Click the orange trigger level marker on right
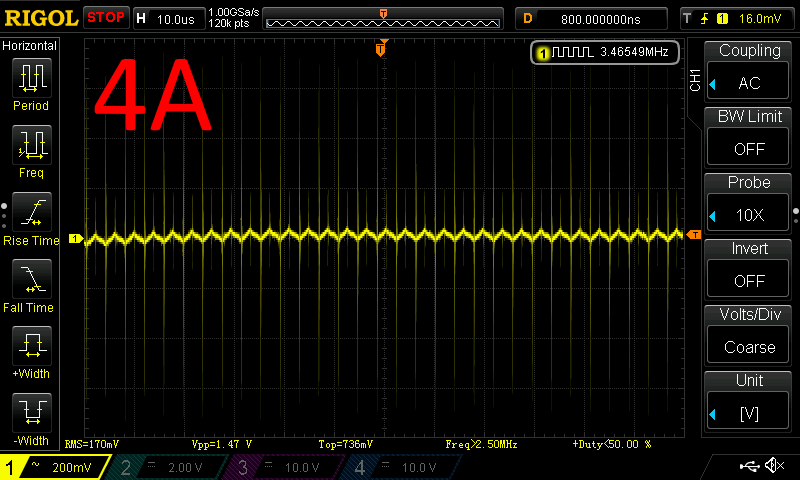The width and height of the screenshot is (800, 480). coord(693,235)
